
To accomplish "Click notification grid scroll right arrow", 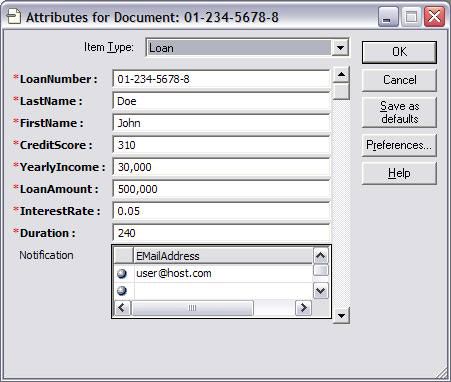I will click(303, 308).
